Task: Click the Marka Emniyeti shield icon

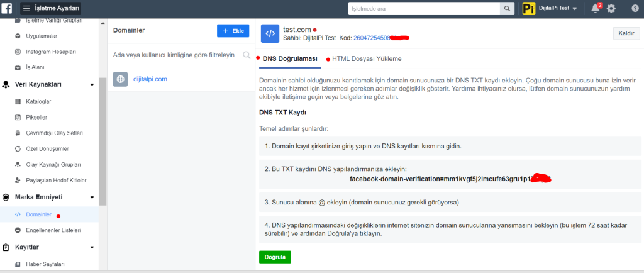Action: point(6,197)
